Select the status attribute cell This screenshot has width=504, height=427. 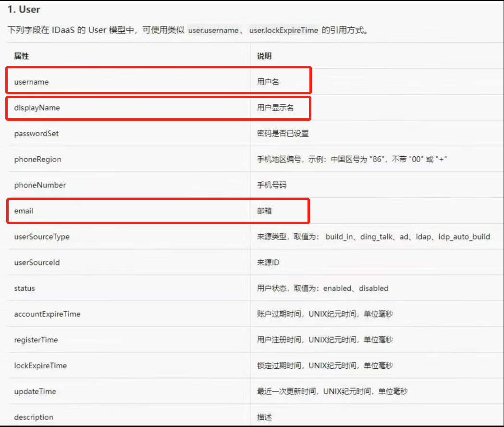(24, 288)
